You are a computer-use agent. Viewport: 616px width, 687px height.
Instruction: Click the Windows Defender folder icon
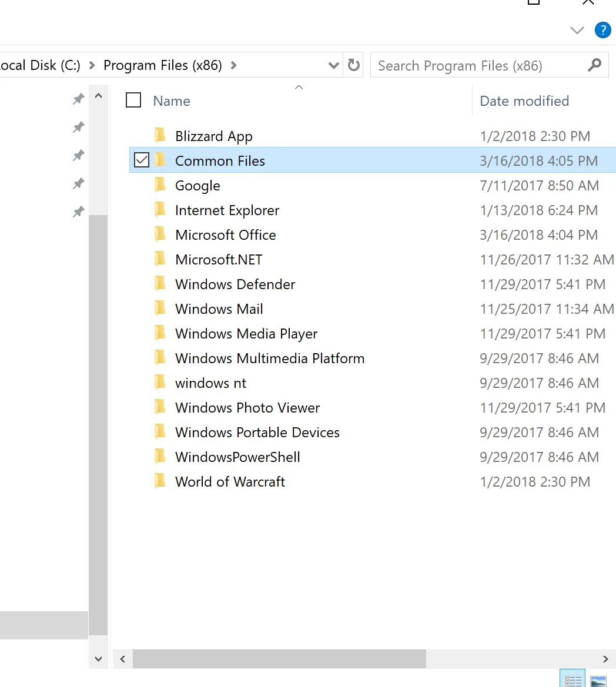tap(160, 283)
